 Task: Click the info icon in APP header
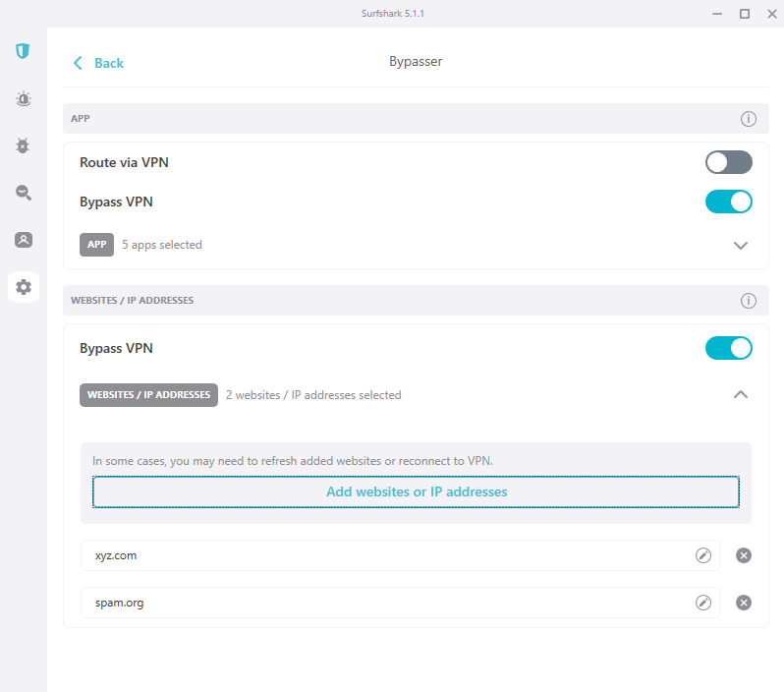tap(748, 119)
